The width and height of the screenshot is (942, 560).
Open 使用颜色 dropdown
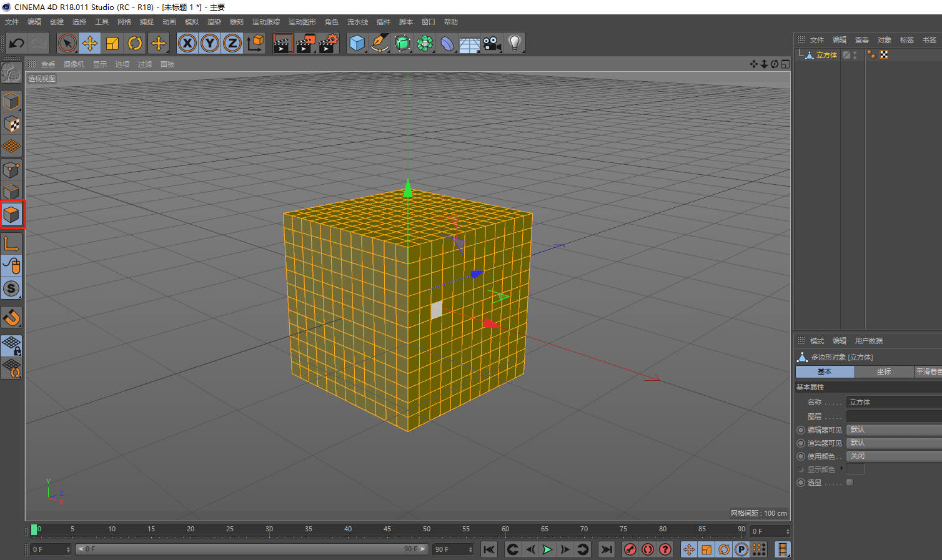[894, 456]
